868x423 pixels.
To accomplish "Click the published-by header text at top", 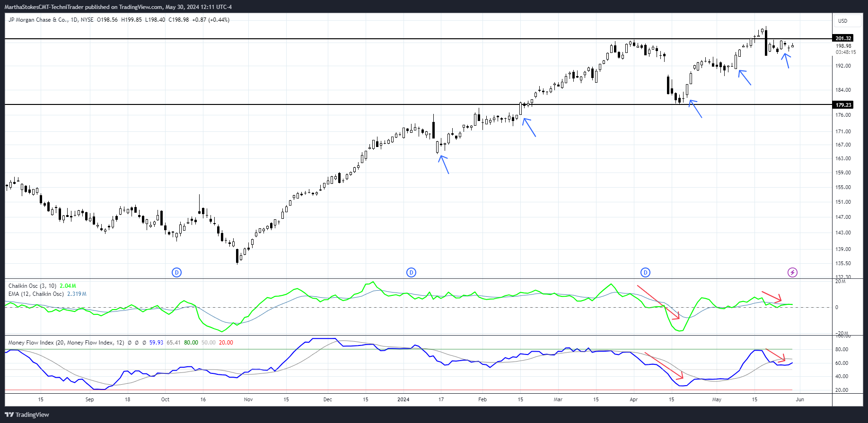I will point(118,7).
